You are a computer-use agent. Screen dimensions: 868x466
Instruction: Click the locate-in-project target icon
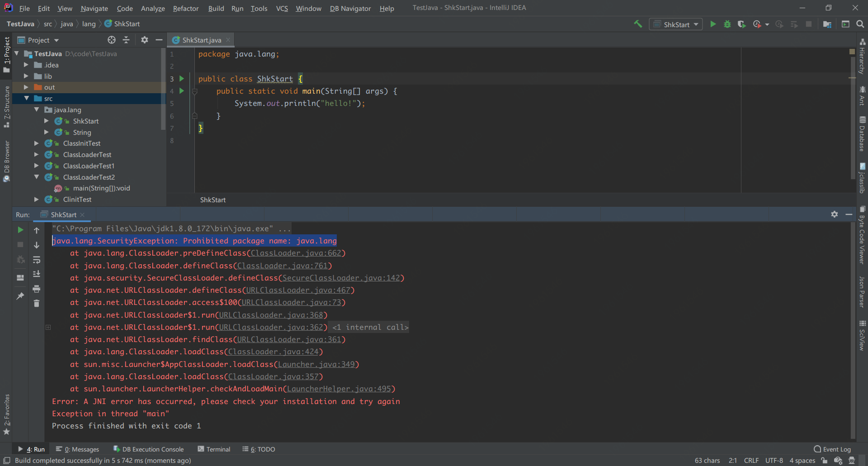click(x=112, y=40)
